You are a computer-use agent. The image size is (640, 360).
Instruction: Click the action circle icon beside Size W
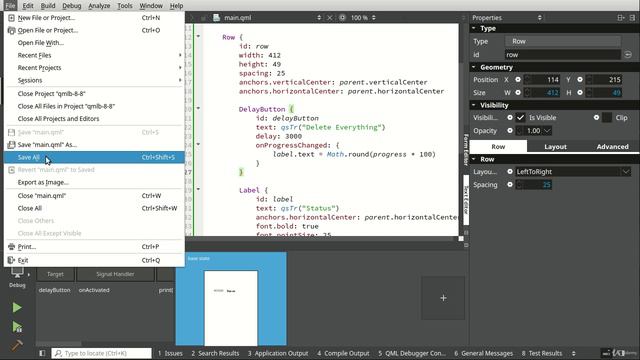click(518, 93)
